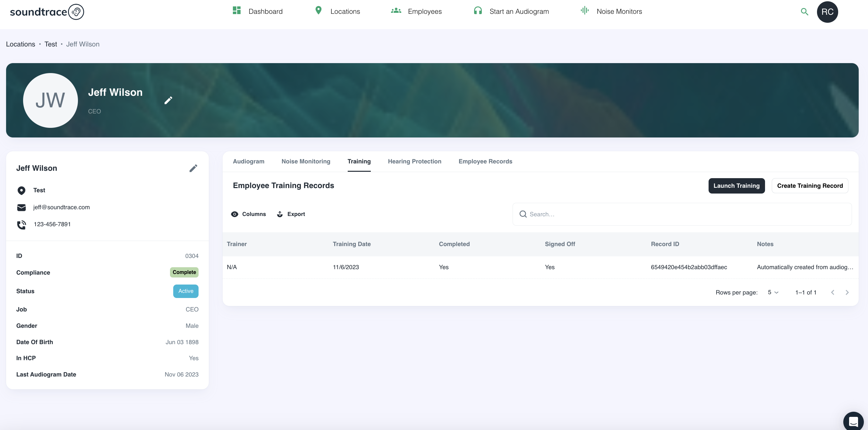The width and height of the screenshot is (868, 430).
Task: Select the Training tab
Action: coord(359,161)
